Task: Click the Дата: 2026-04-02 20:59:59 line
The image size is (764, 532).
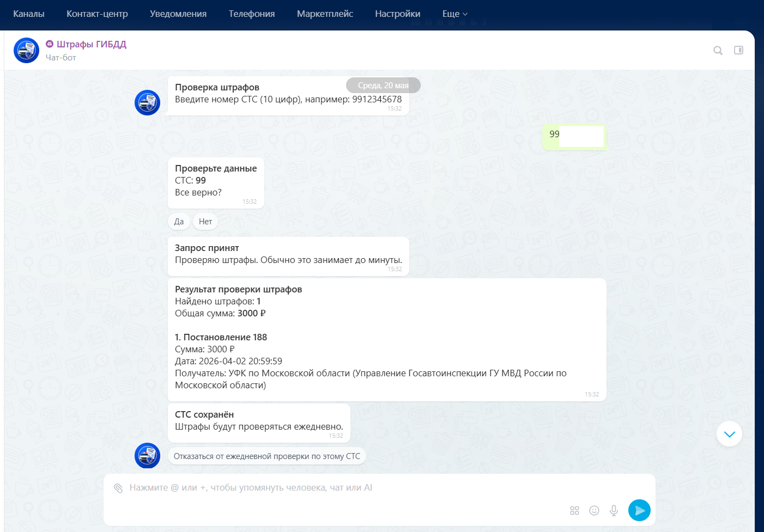Action: point(228,361)
